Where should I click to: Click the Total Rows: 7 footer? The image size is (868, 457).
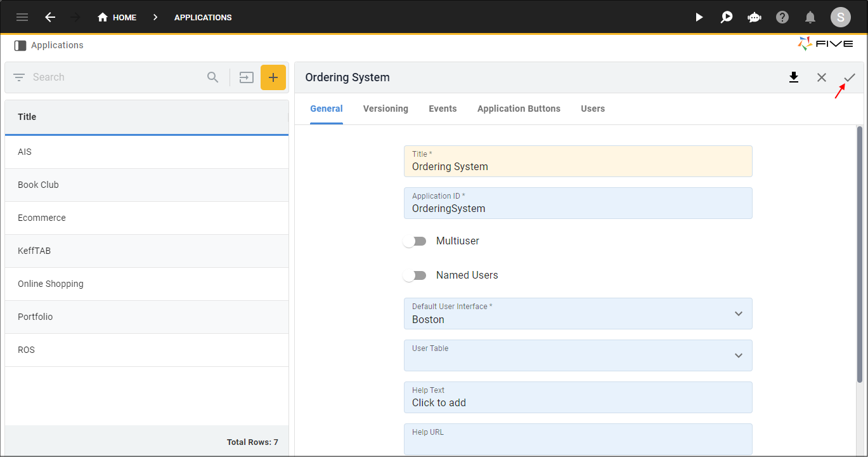[252, 442]
